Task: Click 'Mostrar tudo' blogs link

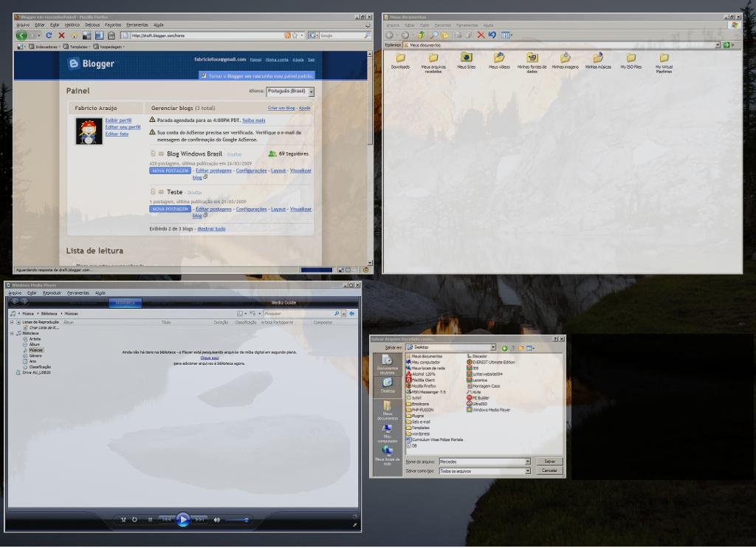Action: 211,229
